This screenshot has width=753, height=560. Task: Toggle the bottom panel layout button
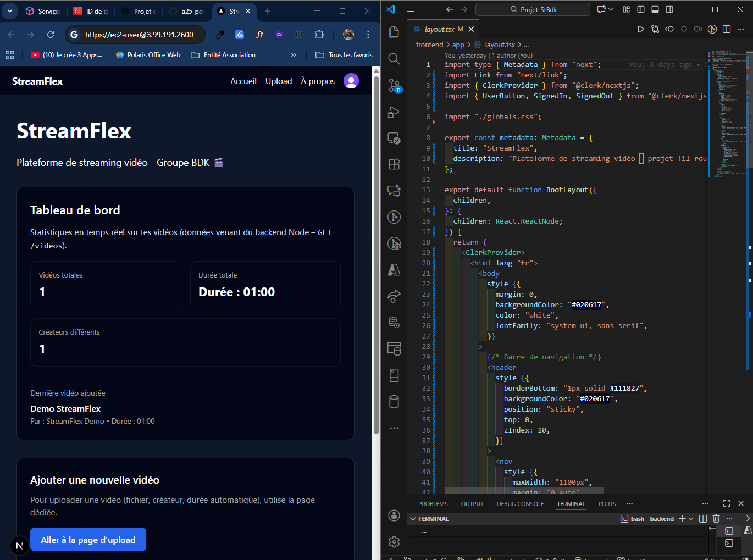click(x=655, y=9)
